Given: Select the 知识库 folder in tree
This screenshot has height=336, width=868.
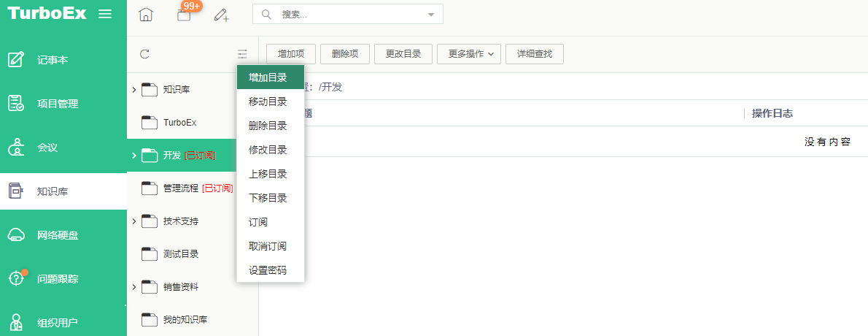Looking at the screenshot, I should click(176, 89).
